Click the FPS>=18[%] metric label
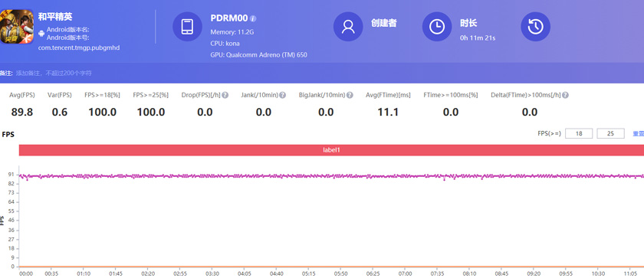Image resolution: width=644 pixels, height=278 pixels. 102,95
